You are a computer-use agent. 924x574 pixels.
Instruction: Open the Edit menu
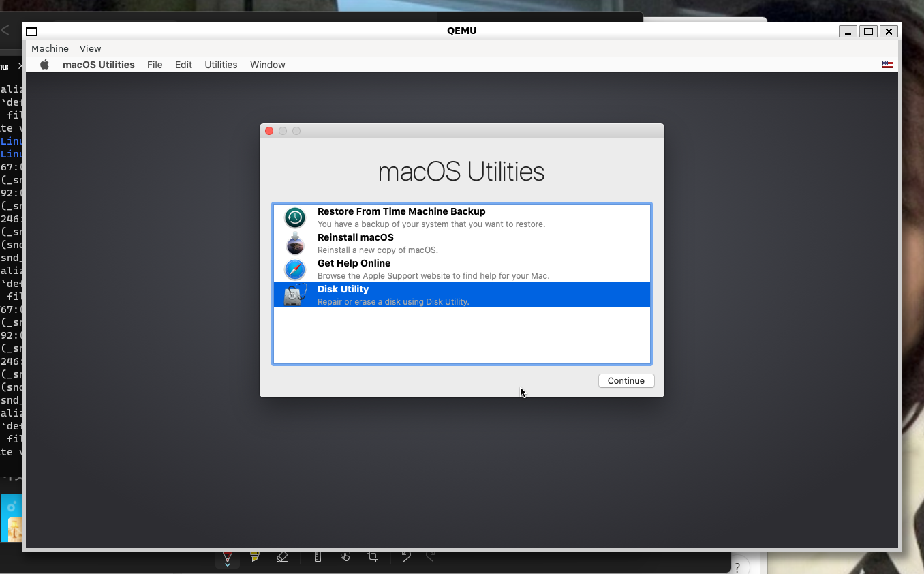click(x=183, y=65)
